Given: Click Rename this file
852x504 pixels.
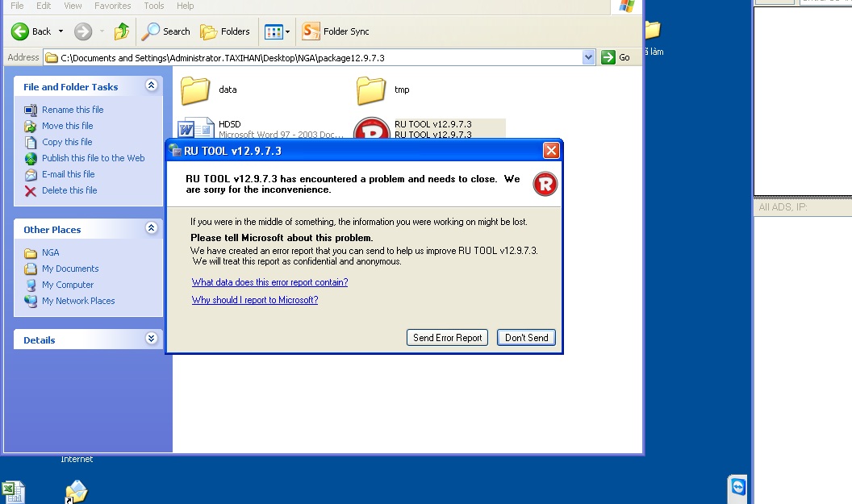Looking at the screenshot, I should [73, 110].
